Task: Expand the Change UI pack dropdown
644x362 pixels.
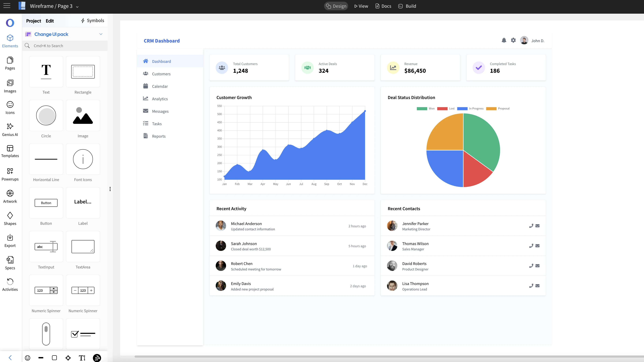Action: 101,34
